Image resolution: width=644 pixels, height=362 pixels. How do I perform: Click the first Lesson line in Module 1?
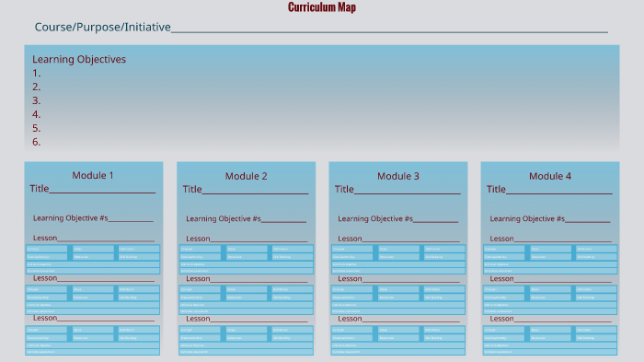tap(94, 238)
